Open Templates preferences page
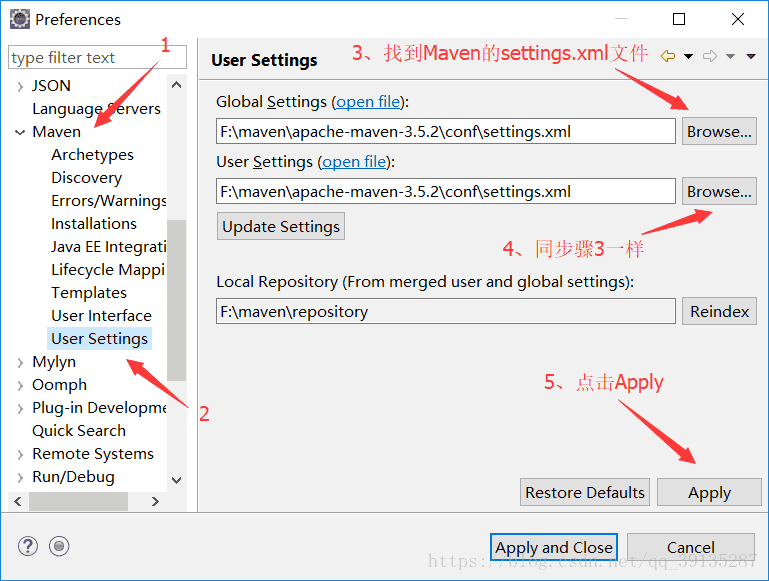The width and height of the screenshot is (769, 581). coord(89,293)
